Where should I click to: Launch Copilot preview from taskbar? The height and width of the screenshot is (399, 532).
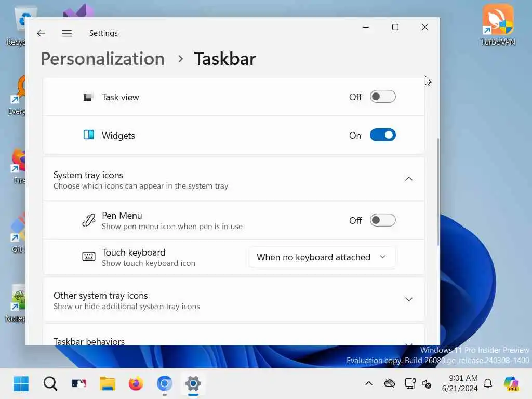pos(511,384)
